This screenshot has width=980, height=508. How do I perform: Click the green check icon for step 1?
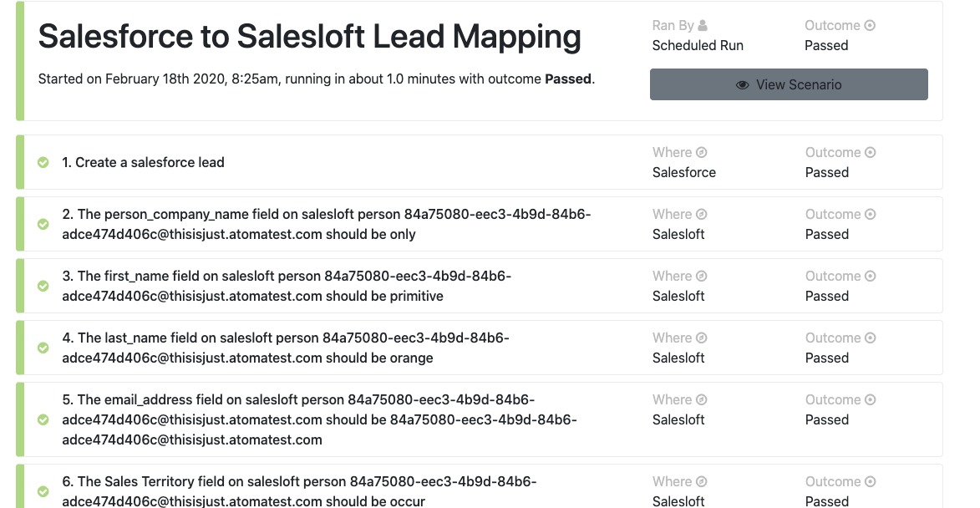point(43,162)
